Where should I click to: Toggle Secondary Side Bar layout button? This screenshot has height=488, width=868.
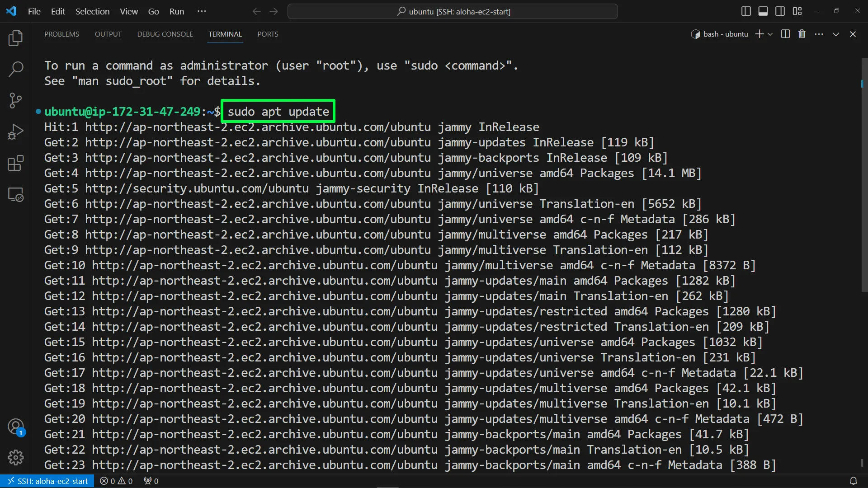click(x=780, y=11)
